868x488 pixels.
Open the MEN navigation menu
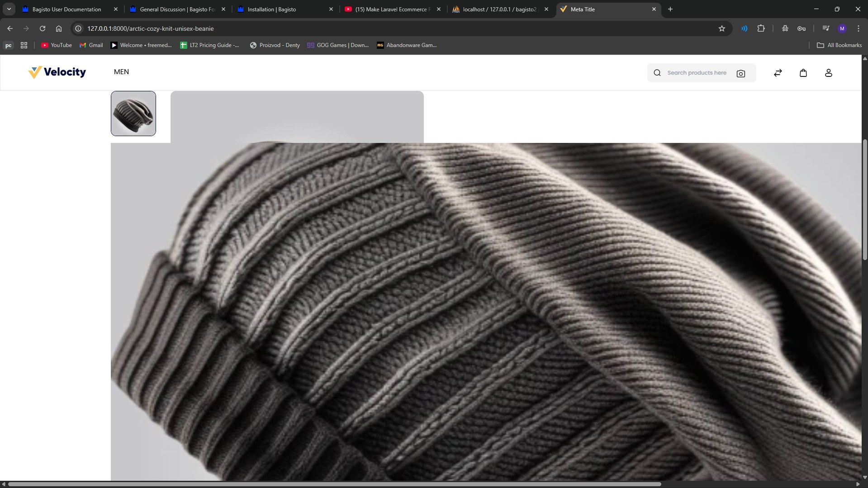coord(121,71)
